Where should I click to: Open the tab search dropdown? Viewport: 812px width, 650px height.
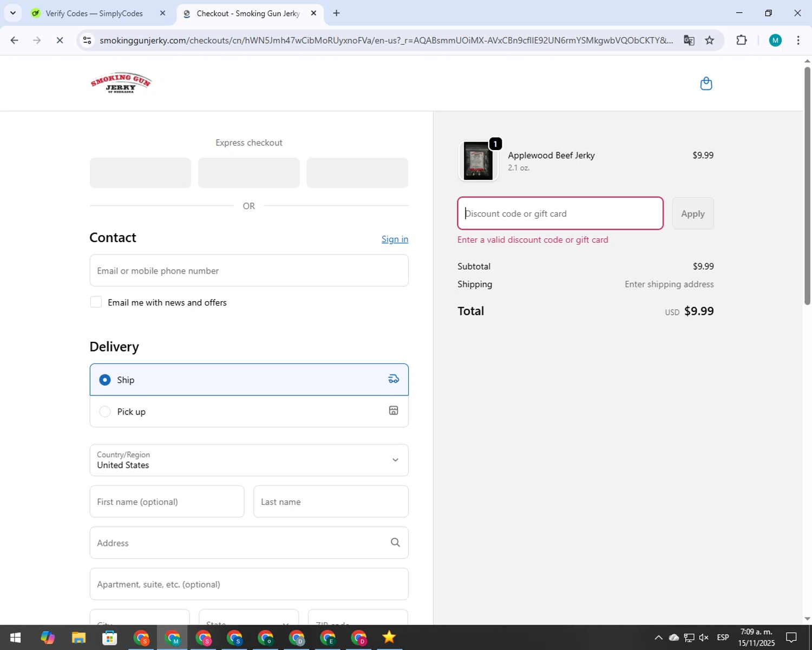12,13
